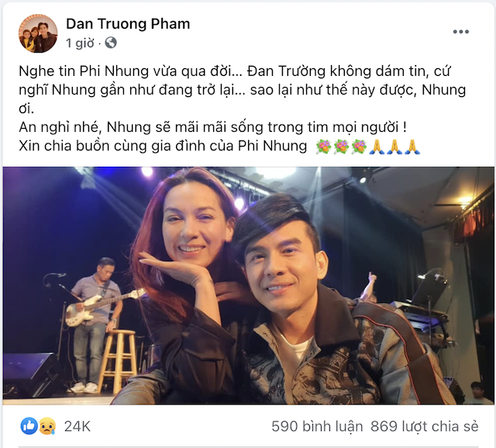Open the three-dot post options menu
496x448 pixels.
[460, 32]
